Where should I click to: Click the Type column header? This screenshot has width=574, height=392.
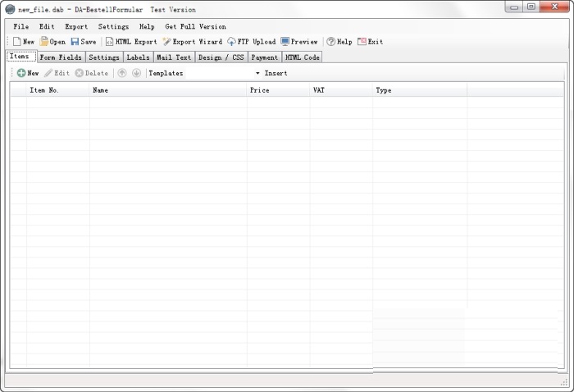tap(420, 90)
